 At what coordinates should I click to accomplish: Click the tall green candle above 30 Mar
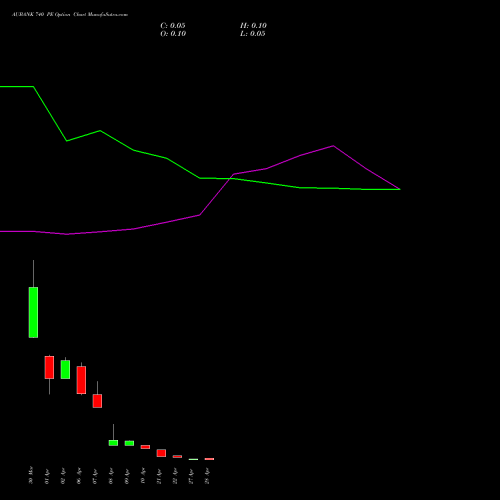(33, 312)
